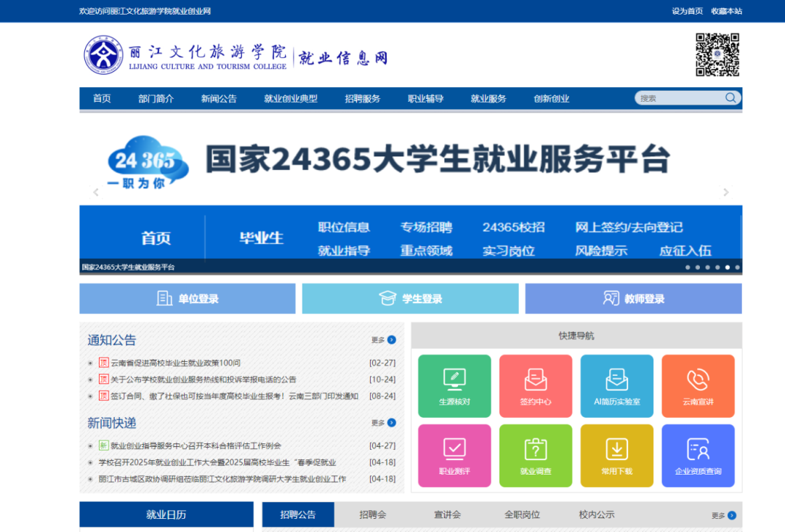785x532 pixels.
Task: Go to previous banner slide arrow
Action: coord(96,192)
